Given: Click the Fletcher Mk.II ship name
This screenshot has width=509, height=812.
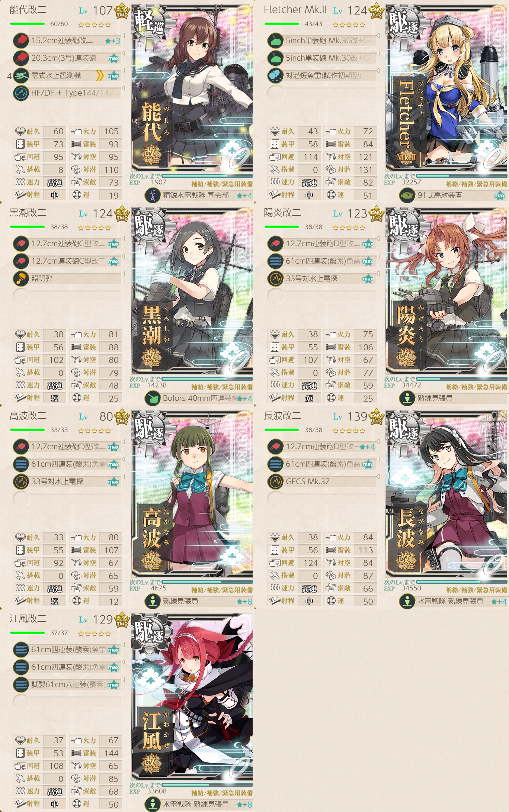Looking at the screenshot, I should point(295,10).
